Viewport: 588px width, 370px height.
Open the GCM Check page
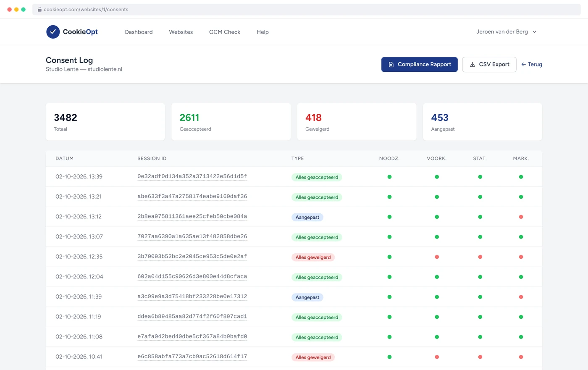(x=225, y=32)
